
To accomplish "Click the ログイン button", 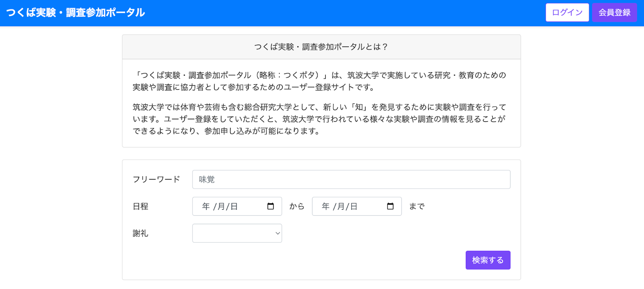I will tap(567, 12).
